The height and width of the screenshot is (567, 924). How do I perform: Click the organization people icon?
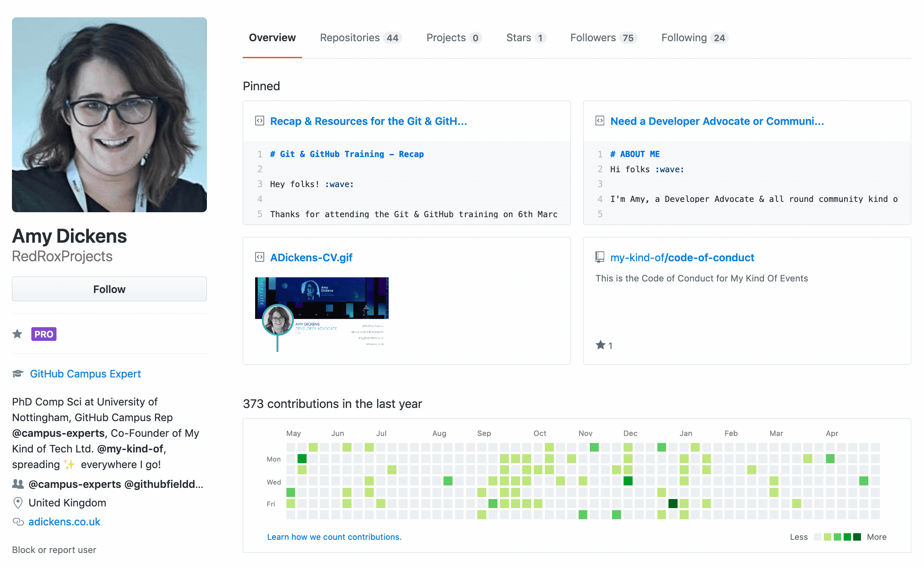pos(18,484)
